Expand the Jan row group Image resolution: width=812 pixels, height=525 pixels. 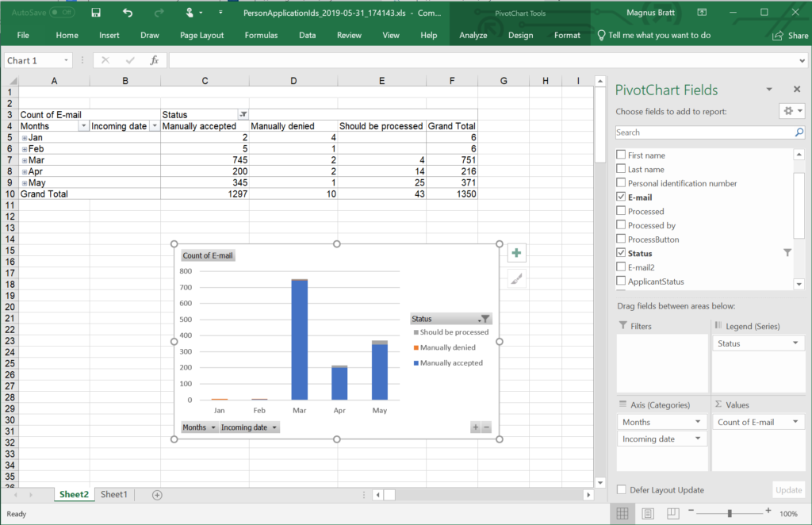(25, 138)
